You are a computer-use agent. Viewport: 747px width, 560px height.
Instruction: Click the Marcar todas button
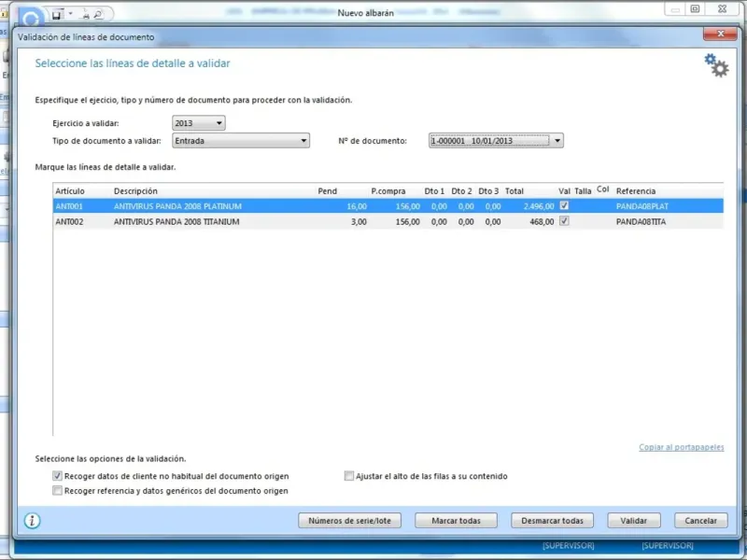click(456, 521)
